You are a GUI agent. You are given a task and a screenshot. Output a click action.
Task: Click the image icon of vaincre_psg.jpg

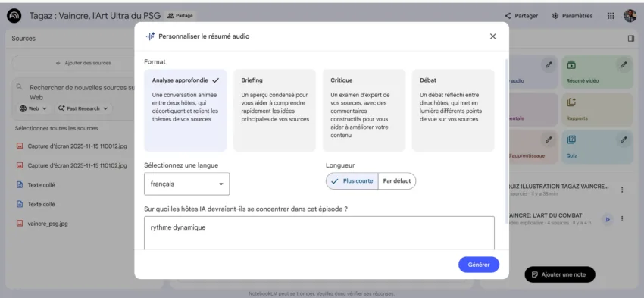tap(19, 224)
